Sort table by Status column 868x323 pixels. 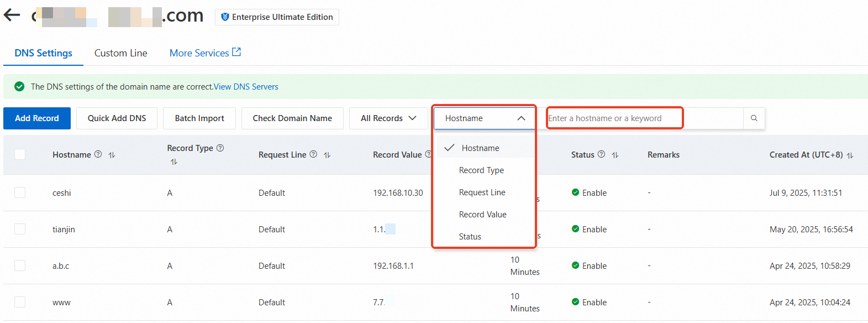click(x=615, y=155)
